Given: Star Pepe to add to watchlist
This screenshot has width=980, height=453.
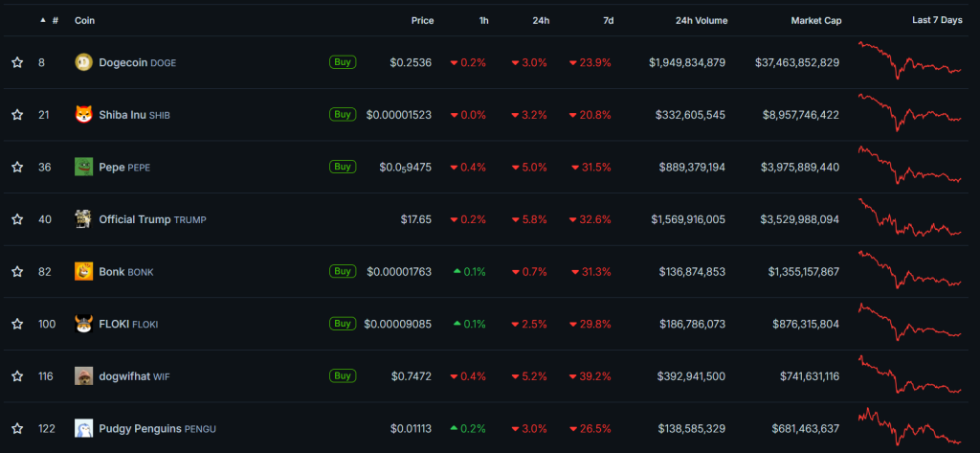Looking at the screenshot, I should (x=17, y=167).
